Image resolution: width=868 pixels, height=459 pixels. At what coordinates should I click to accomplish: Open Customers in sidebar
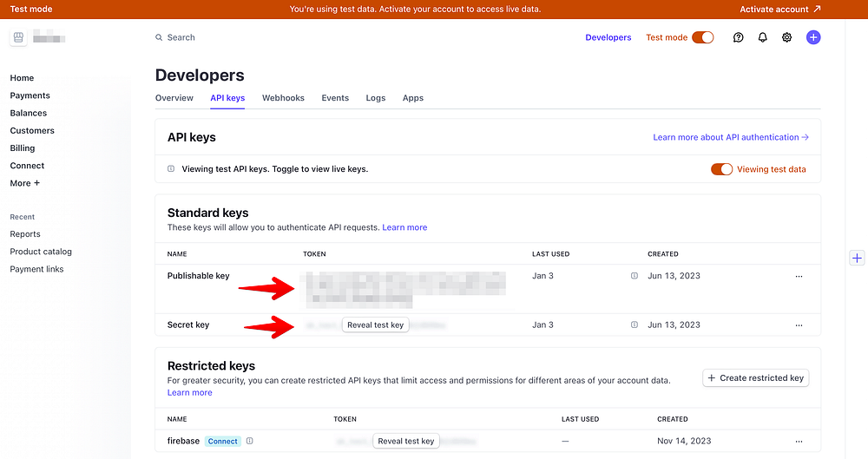point(32,131)
